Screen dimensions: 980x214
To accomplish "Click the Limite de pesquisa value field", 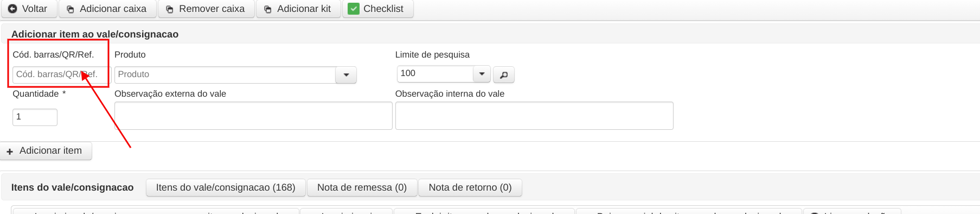I will [x=435, y=73].
